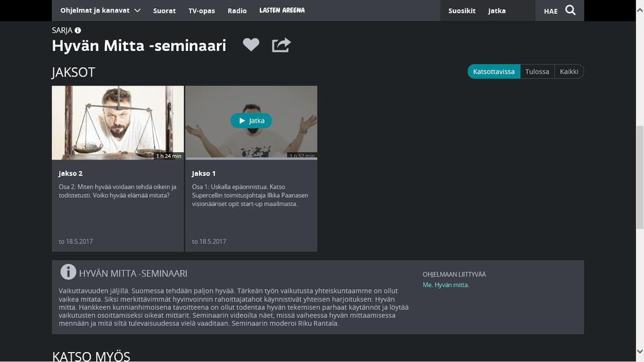Go to the Radio section
This screenshot has height=362, width=644.
[x=237, y=11]
